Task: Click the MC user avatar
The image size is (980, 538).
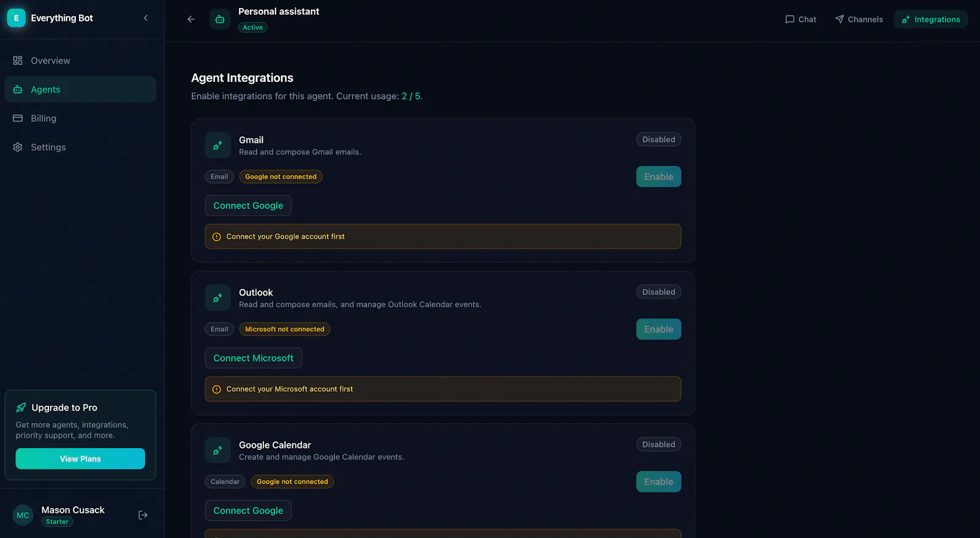Action: 23,515
